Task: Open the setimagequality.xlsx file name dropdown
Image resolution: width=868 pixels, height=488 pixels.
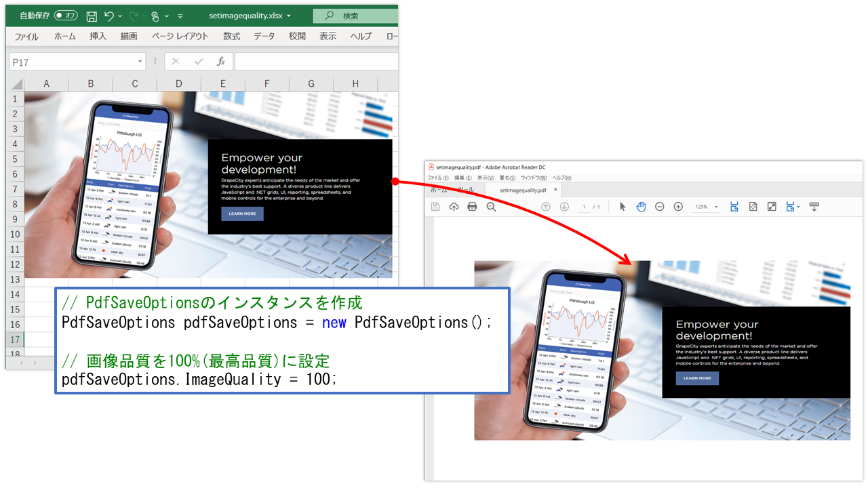Action: pos(289,16)
